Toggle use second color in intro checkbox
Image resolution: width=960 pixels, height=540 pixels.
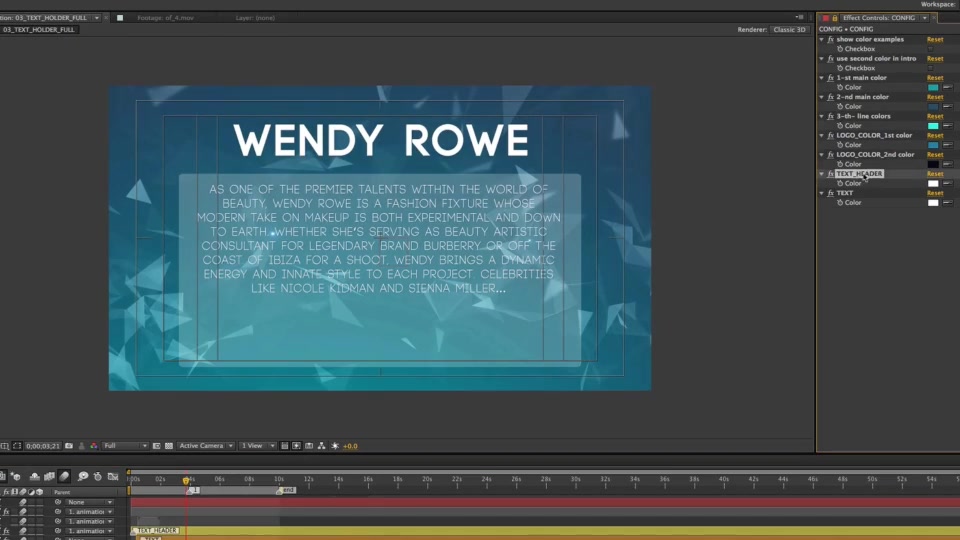[931, 68]
